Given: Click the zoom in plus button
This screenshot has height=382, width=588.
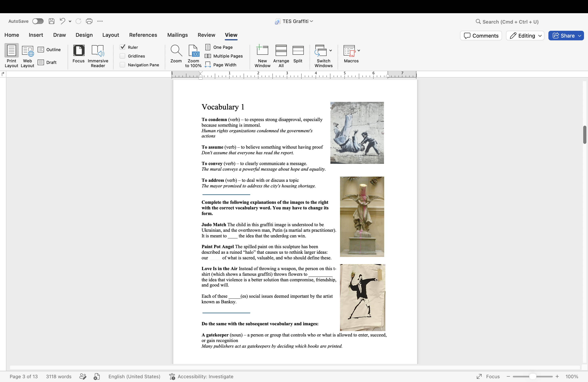Looking at the screenshot, I should [557, 376].
